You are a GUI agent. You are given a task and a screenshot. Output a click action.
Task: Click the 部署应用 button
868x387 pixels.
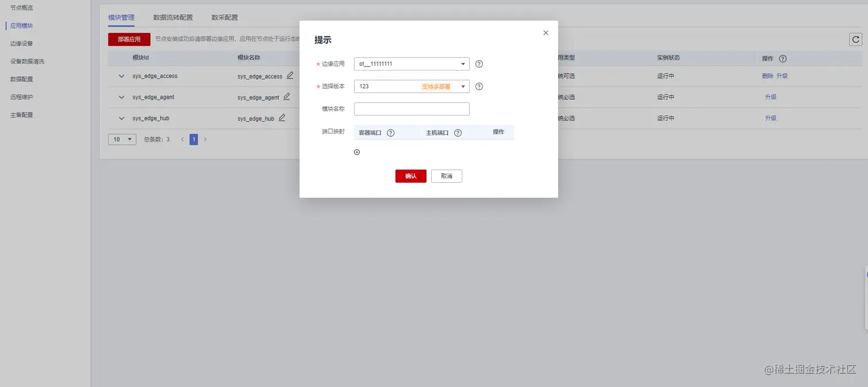(129, 40)
